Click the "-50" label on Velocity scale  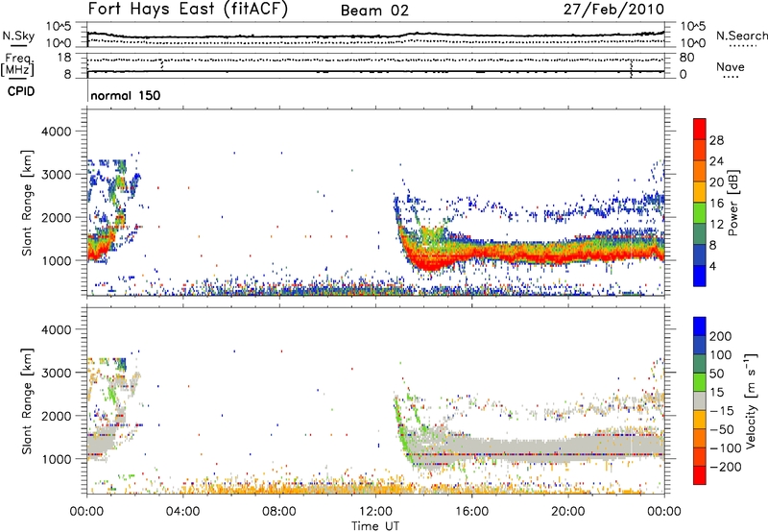[x=722, y=430]
